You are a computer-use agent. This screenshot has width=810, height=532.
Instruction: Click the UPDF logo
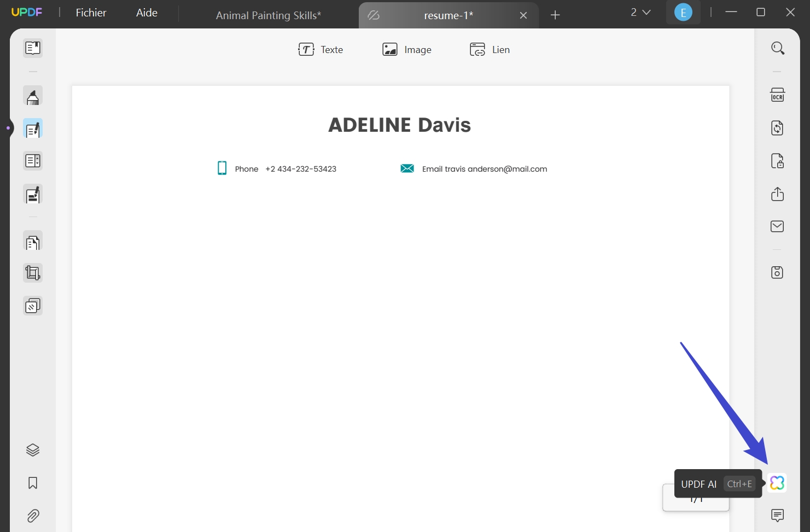click(27, 12)
